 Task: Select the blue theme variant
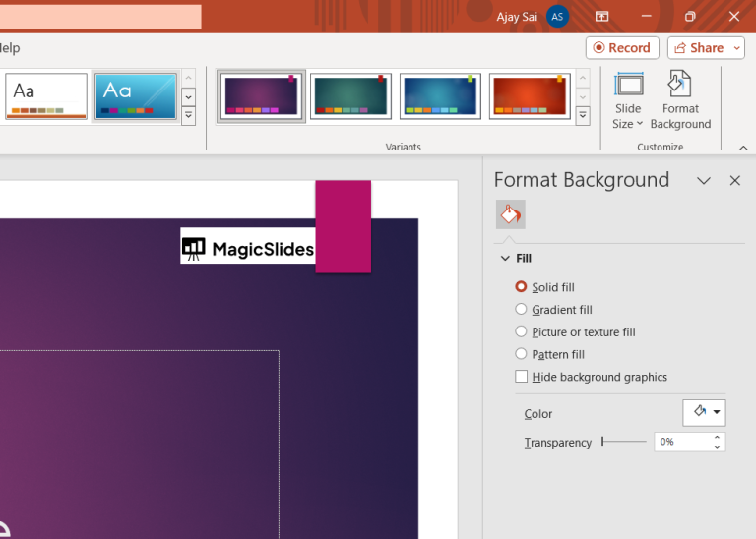tap(440, 96)
